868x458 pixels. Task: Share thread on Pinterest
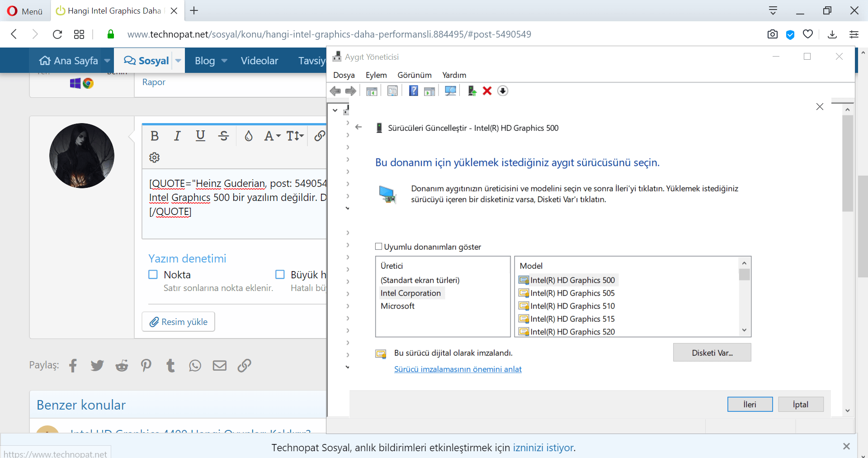146,365
